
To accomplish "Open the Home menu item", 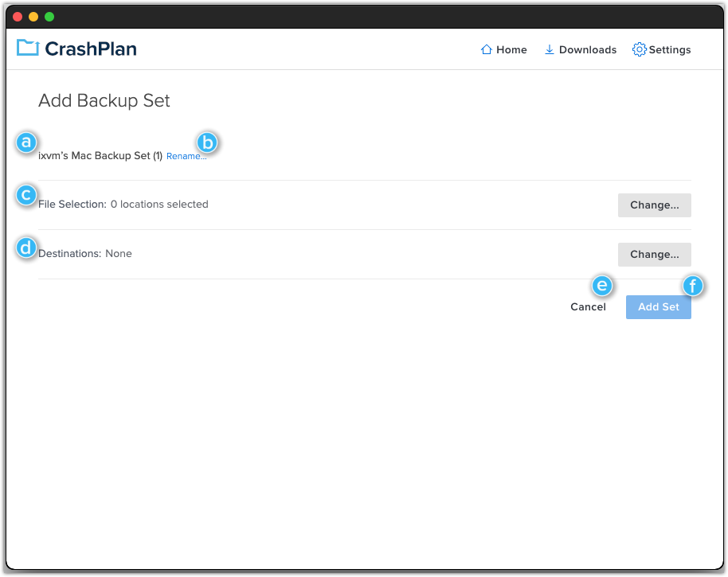I will (x=503, y=49).
